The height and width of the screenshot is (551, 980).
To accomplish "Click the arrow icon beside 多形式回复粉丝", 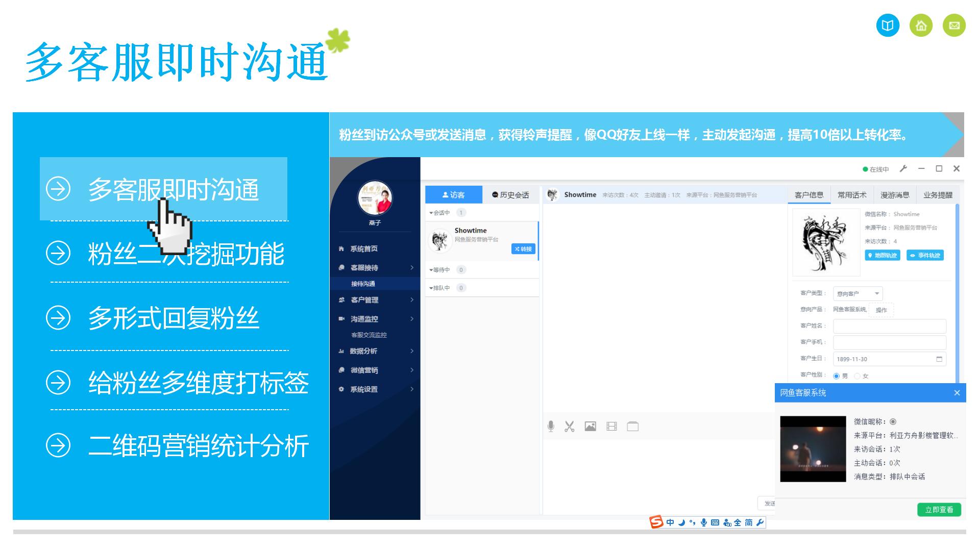I will pos(58,317).
